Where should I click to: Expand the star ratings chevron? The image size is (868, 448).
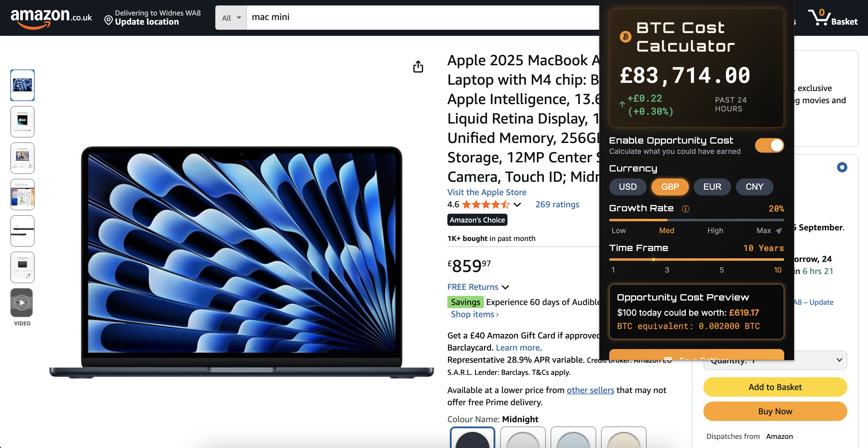[x=518, y=205]
